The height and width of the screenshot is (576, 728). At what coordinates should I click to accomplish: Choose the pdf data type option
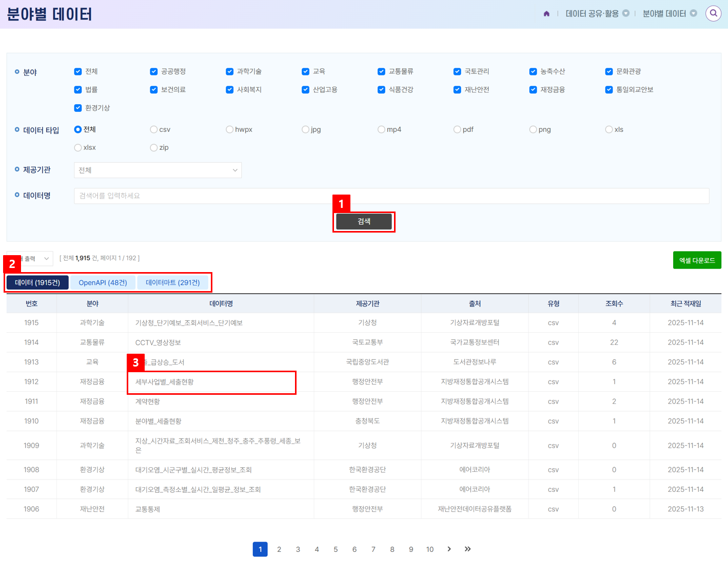457,129
